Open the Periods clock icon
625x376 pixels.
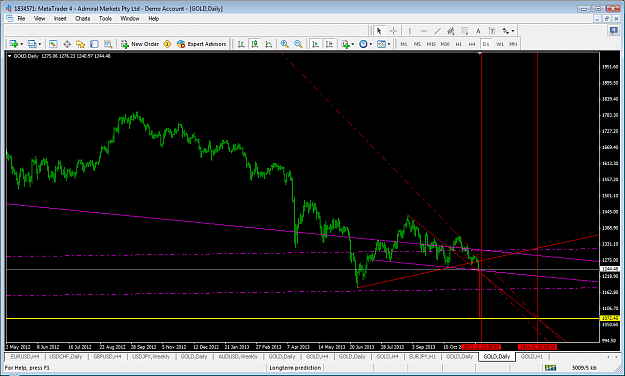pyautogui.click(x=363, y=44)
